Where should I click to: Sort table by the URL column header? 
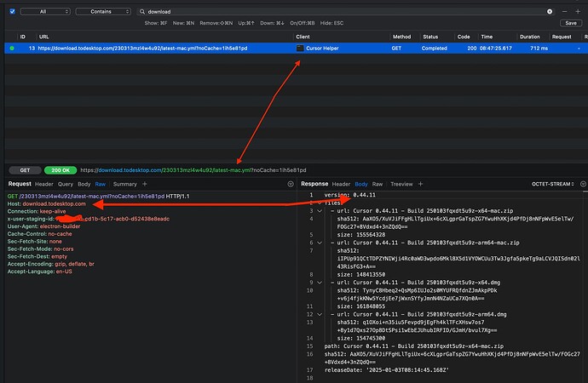click(43, 37)
